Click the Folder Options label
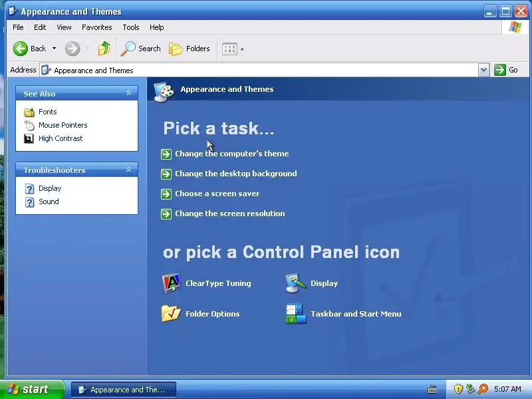This screenshot has height=399, width=532. [x=212, y=314]
